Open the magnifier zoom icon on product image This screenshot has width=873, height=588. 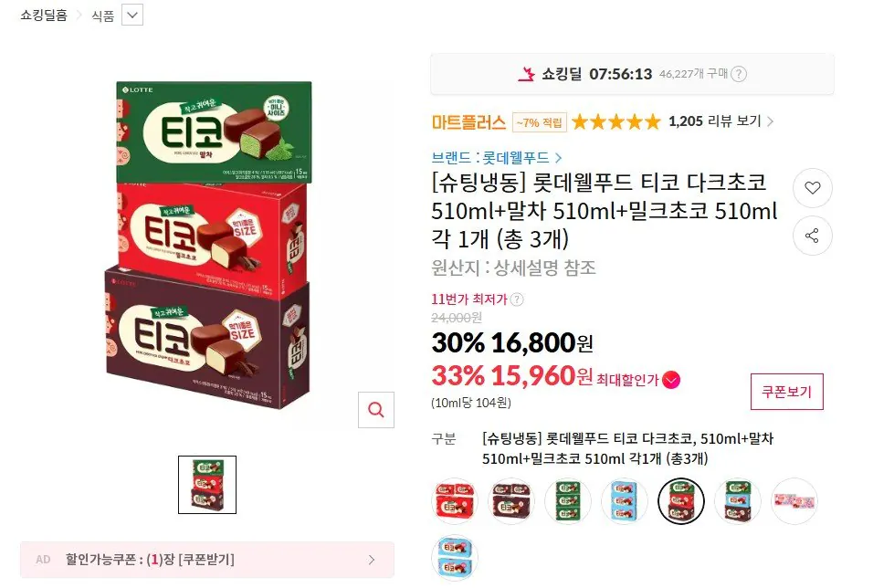click(x=375, y=411)
